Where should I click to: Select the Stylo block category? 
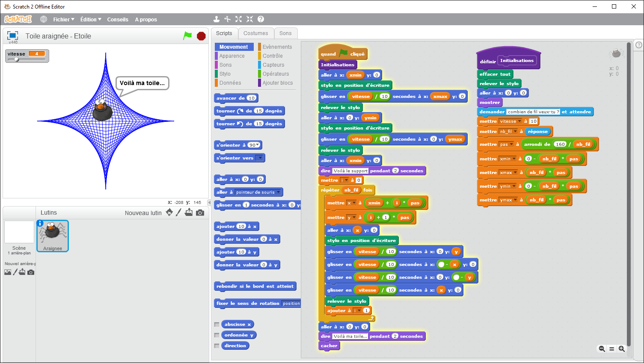pos(225,74)
